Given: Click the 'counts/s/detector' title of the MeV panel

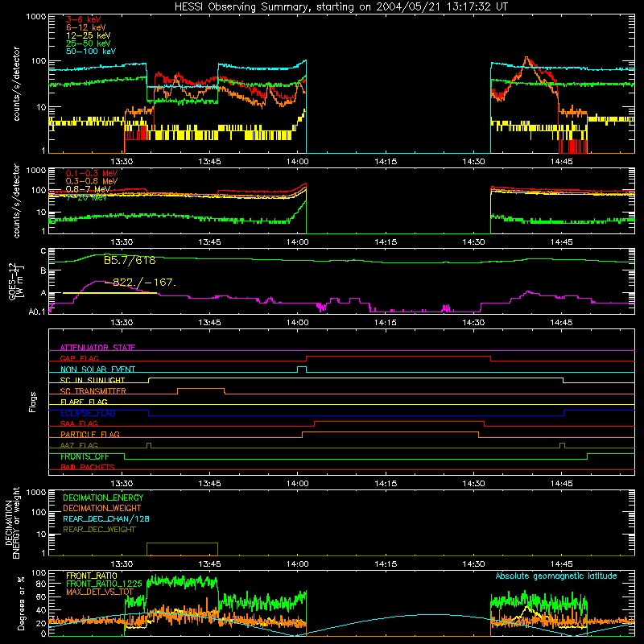Looking at the screenshot, I should [16, 200].
